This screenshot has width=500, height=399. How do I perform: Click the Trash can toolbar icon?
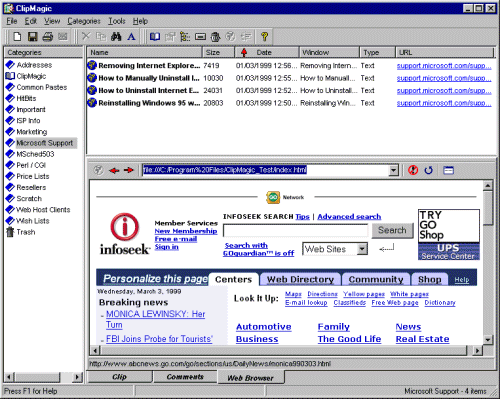click(x=216, y=36)
